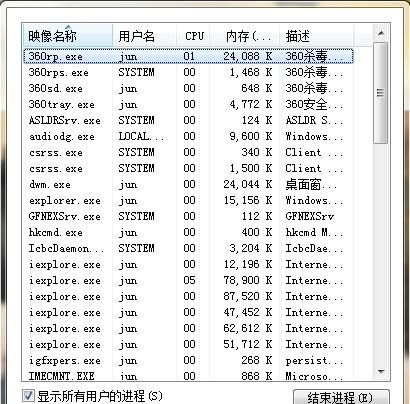Select the 360tray.exe process

click(x=188, y=104)
